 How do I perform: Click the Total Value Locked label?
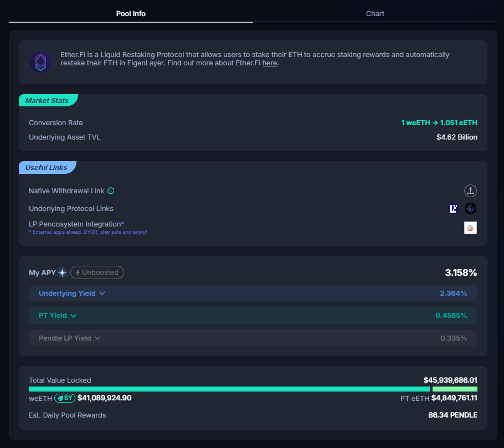60,380
